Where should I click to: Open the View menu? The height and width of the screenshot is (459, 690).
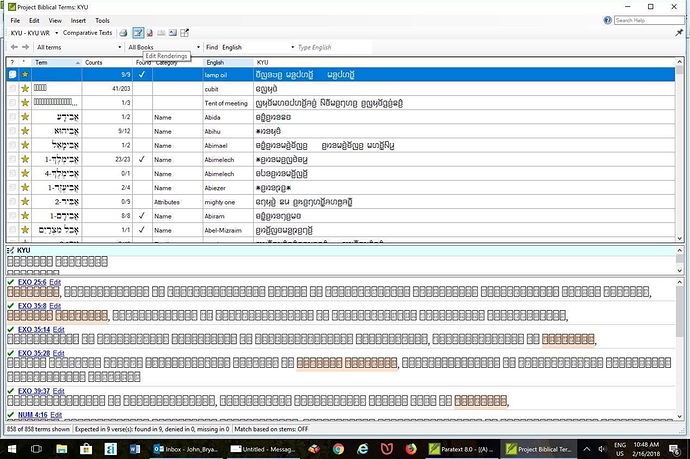[x=55, y=20]
